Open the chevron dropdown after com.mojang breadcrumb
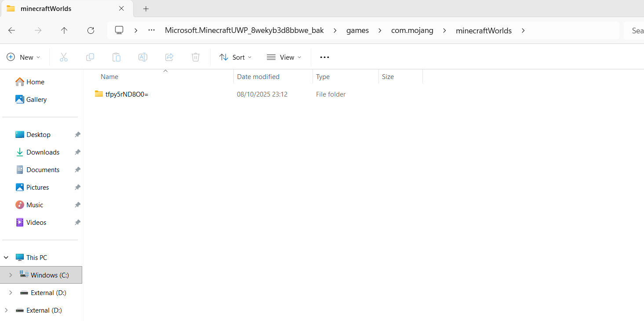The image size is (644, 321). [x=444, y=30]
